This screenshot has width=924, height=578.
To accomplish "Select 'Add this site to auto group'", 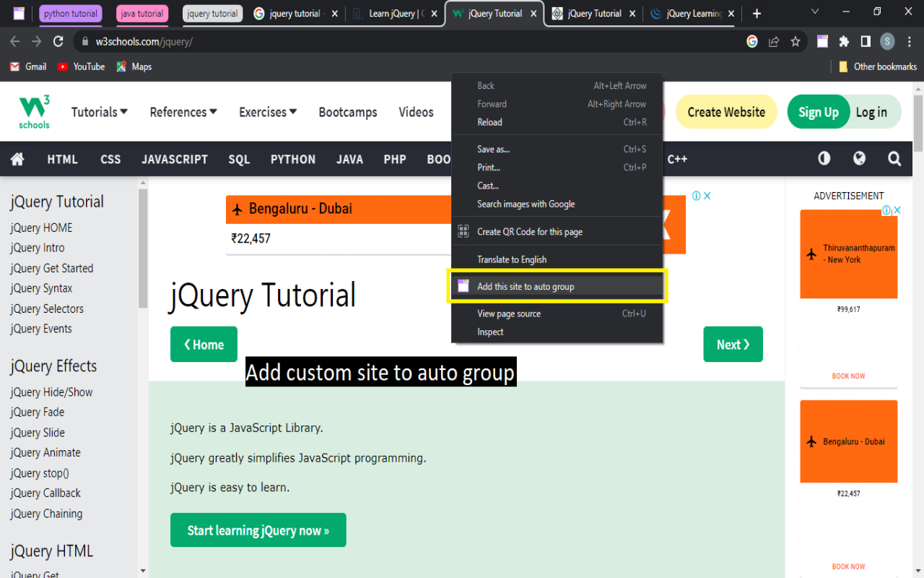I will pyautogui.click(x=526, y=287).
